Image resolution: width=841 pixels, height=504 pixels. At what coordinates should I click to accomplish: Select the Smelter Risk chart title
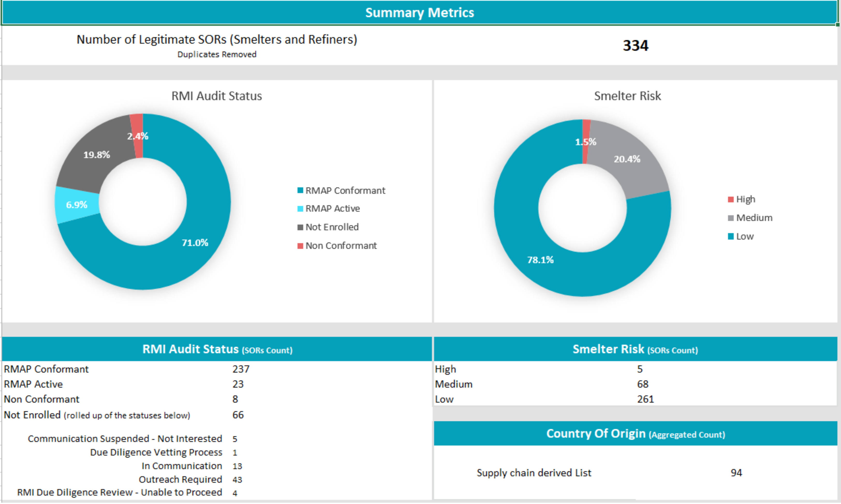[627, 96]
